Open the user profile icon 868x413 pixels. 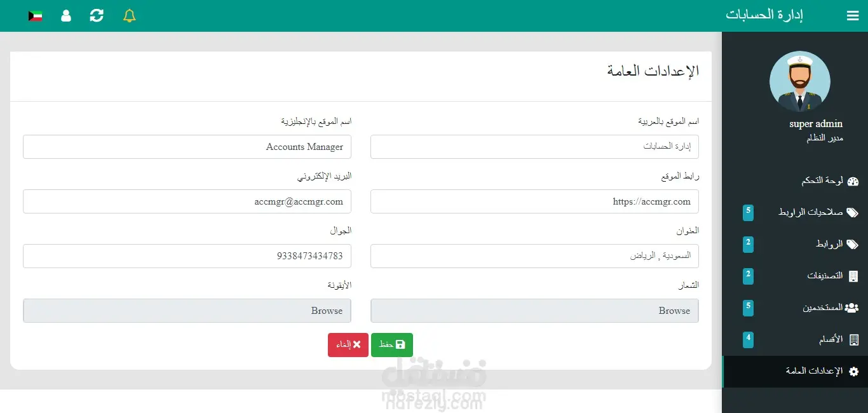[x=66, y=16]
